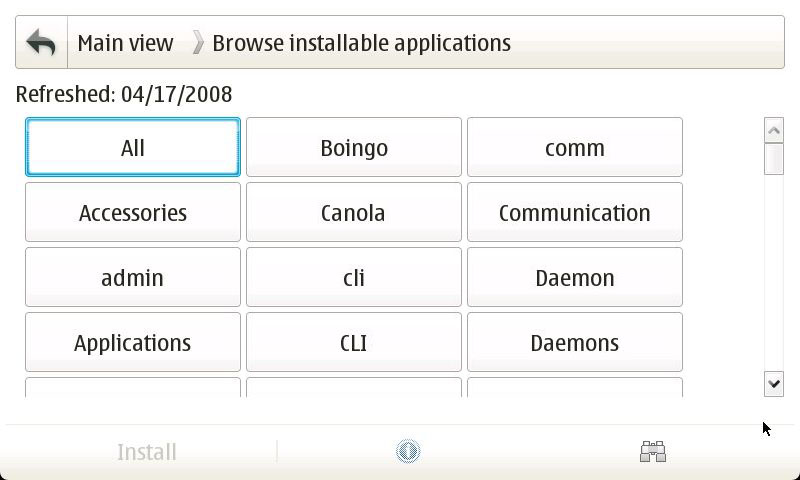Open the comm category
The height and width of the screenshot is (480, 800).
click(575, 148)
